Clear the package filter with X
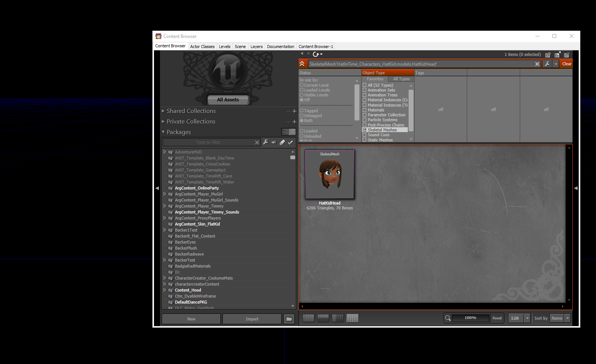This screenshot has height=364, width=596. 257,142
